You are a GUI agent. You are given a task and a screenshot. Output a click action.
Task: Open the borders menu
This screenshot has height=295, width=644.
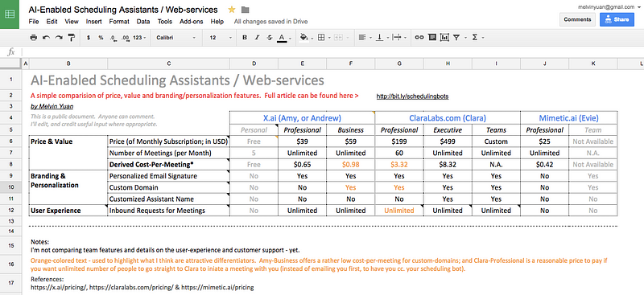pyautogui.click(x=321, y=37)
